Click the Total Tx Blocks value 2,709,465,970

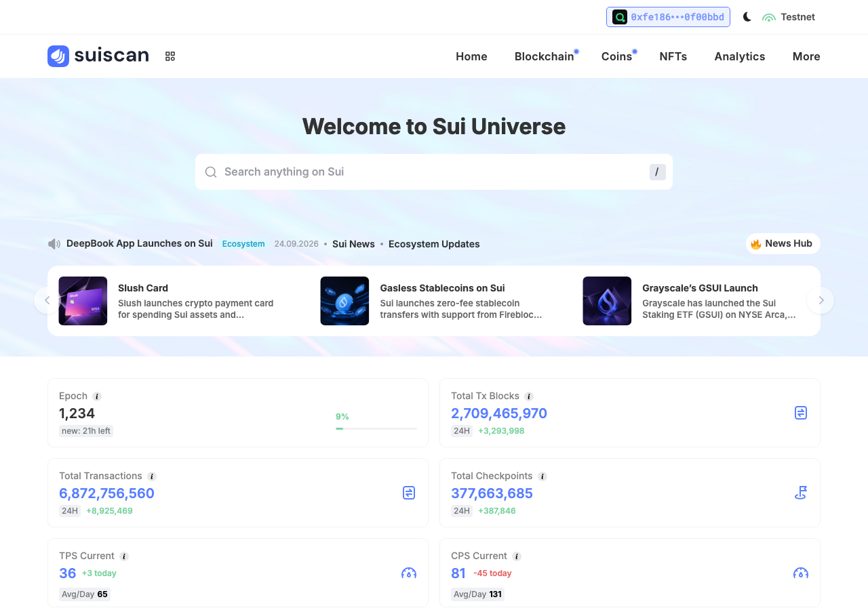pos(499,413)
